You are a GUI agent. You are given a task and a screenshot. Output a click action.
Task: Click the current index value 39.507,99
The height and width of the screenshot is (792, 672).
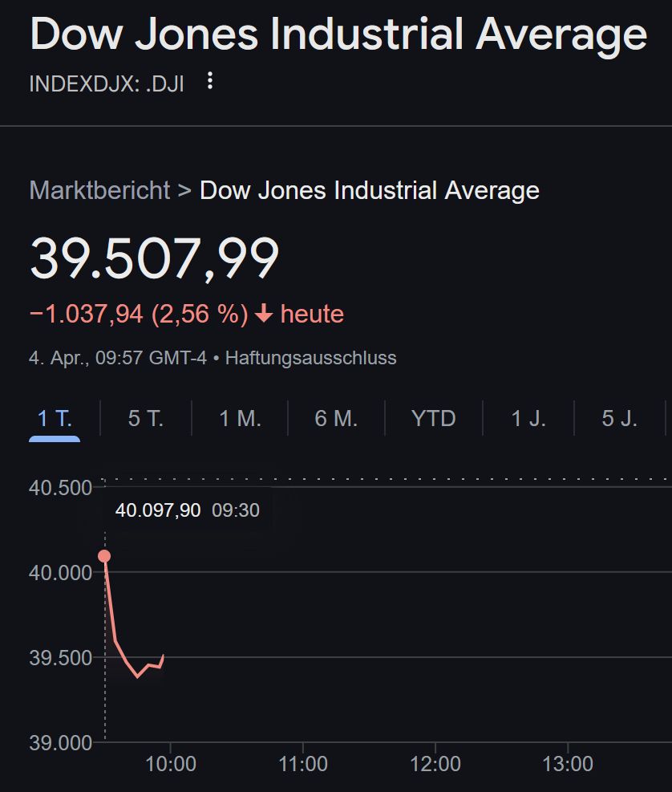point(155,258)
